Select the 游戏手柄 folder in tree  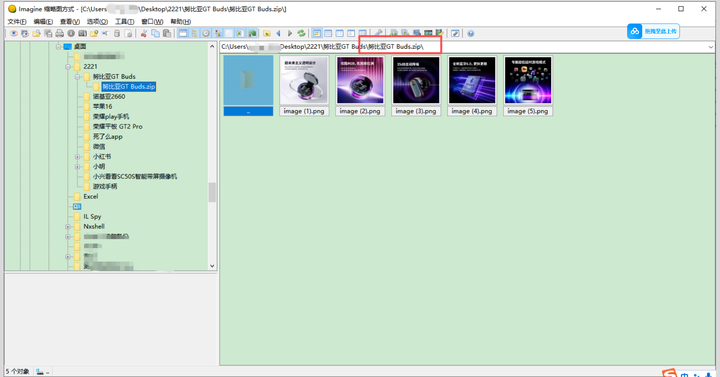click(x=105, y=186)
